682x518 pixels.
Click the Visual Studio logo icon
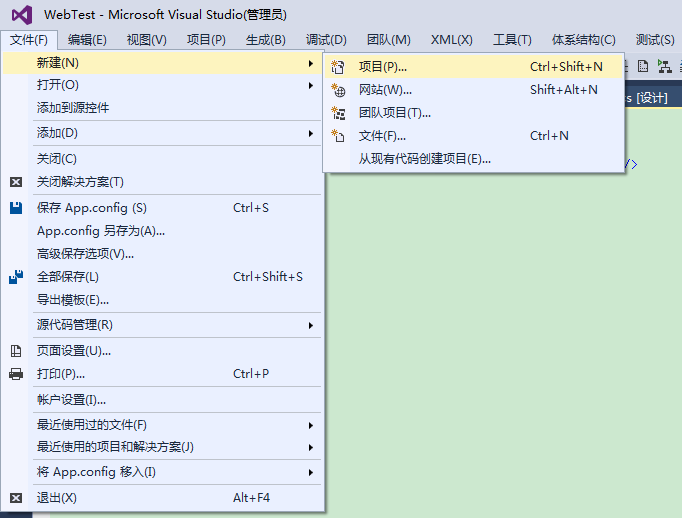point(22,15)
